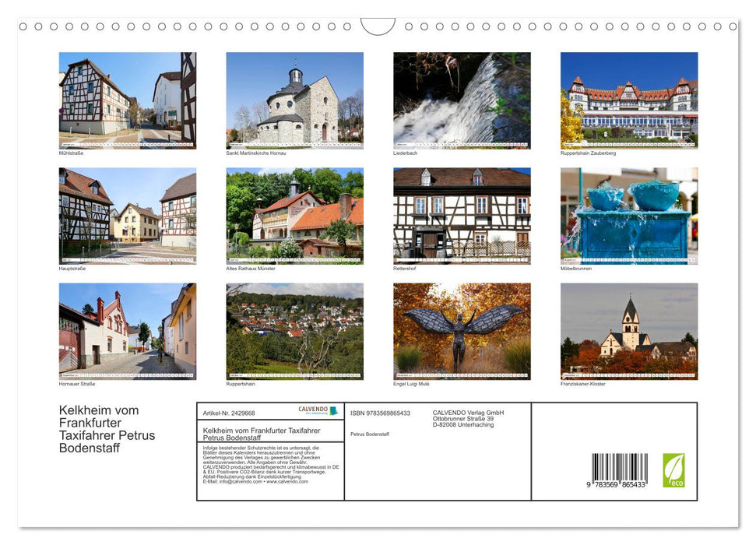Click the E-Mail info@calvendo.com line
756x545 pixels.
(x=255, y=481)
